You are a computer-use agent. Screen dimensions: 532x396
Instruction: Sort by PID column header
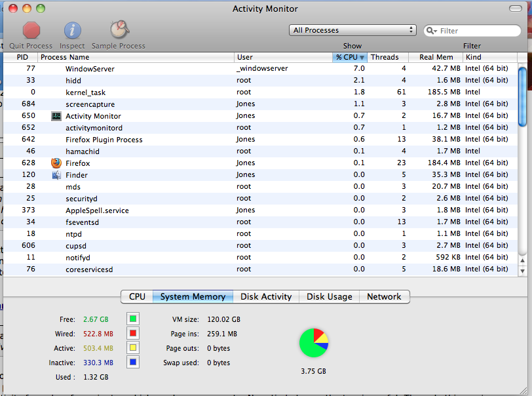21,57
